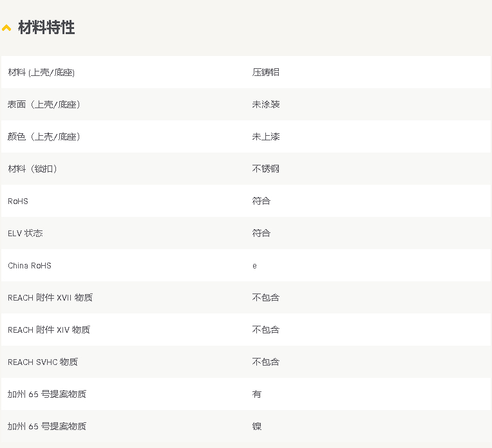492x448 pixels.
Task: Select the value 压铸铝
Action: coord(266,72)
